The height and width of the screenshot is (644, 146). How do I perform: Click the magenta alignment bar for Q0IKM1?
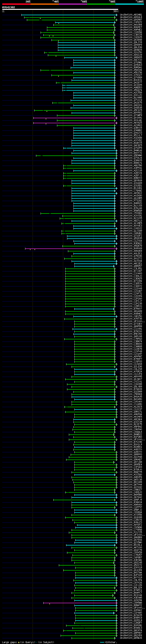click(75, 118)
